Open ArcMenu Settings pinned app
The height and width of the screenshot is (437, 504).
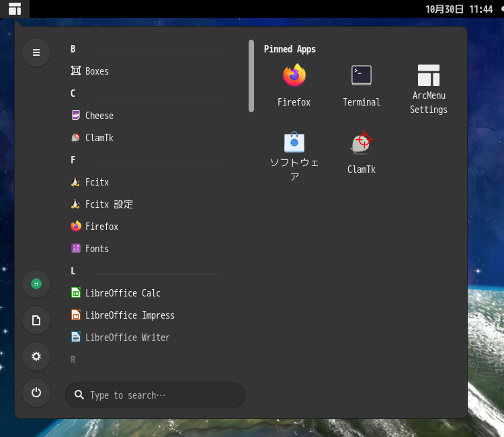coord(429,89)
